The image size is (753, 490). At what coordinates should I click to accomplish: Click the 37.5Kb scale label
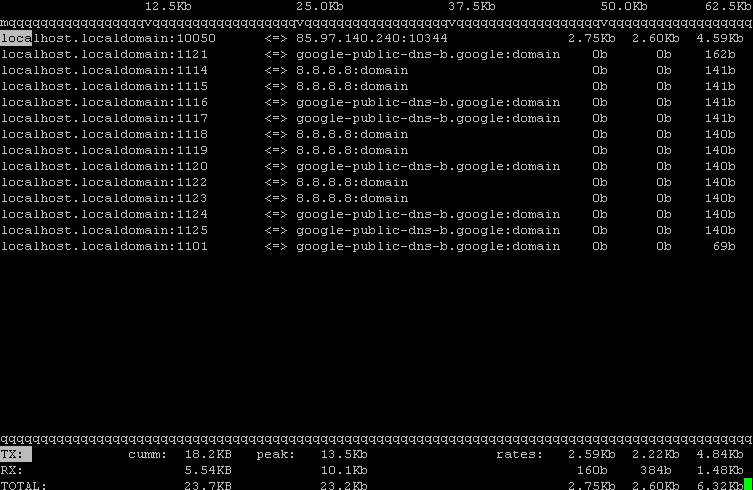pos(472,6)
